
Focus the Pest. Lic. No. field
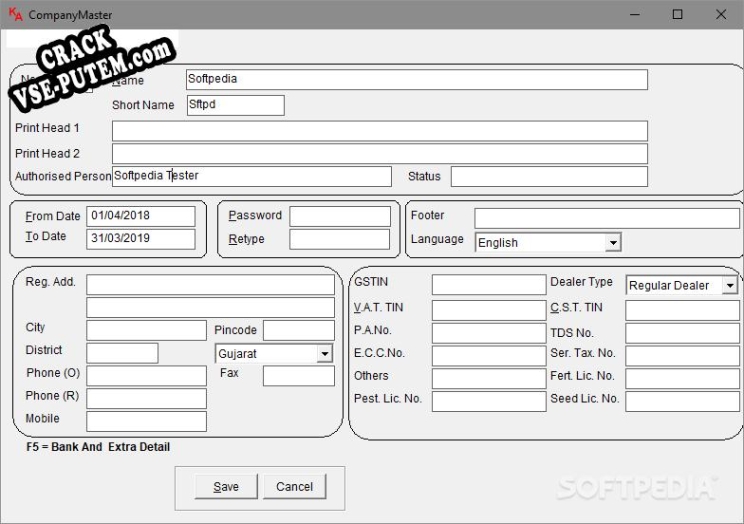489,402
